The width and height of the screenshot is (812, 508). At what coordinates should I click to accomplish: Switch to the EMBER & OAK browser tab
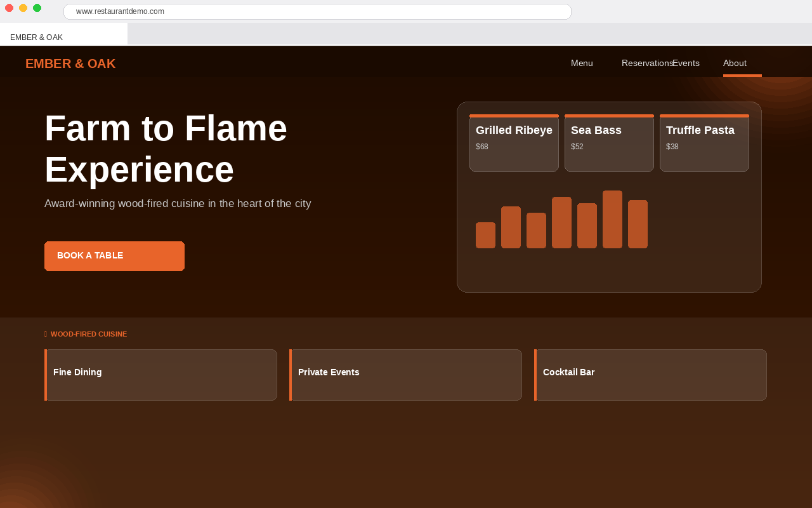coord(63,35)
